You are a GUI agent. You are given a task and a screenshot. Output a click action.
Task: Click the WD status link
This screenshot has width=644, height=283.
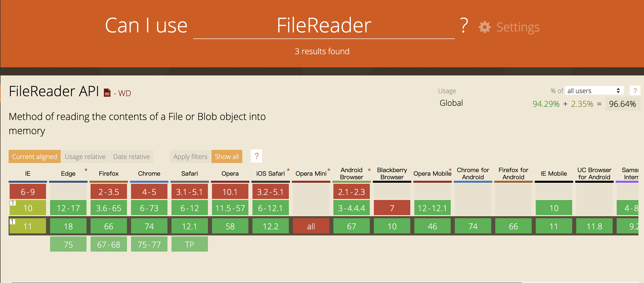pos(124,93)
